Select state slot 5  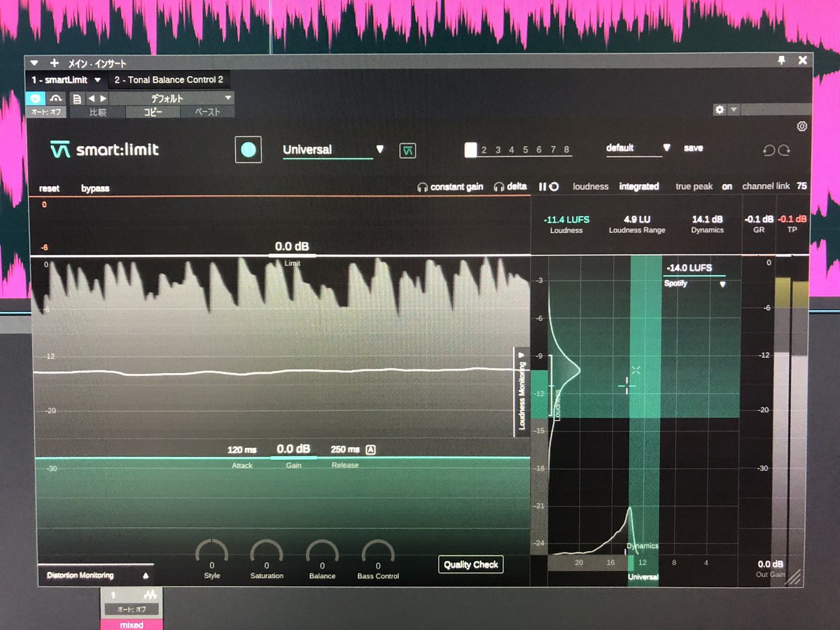[526, 150]
